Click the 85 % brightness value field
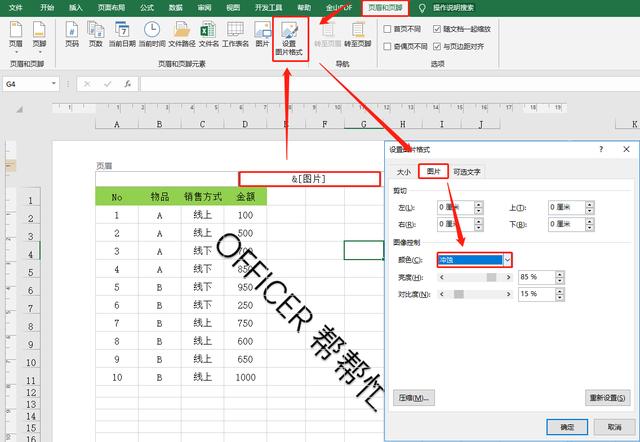Screen dimensions: 640x442 pyautogui.click(x=537, y=277)
